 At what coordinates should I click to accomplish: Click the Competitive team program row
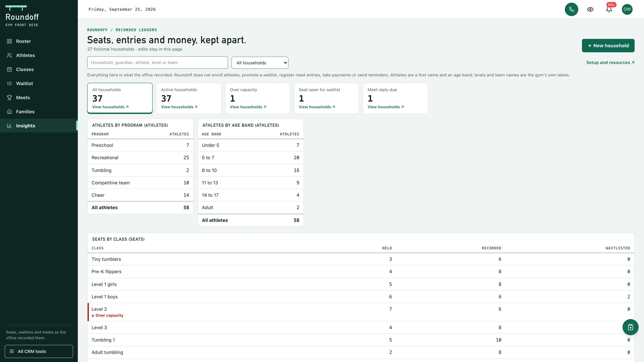coord(140,183)
